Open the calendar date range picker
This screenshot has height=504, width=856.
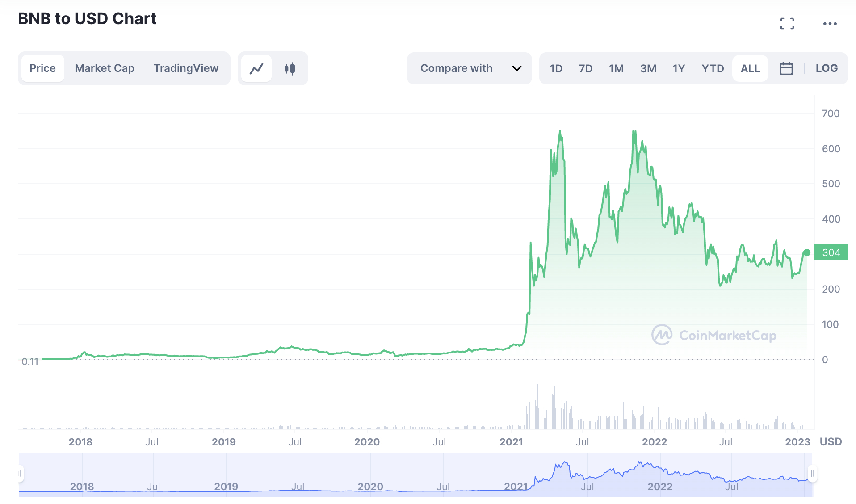coord(786,68)
